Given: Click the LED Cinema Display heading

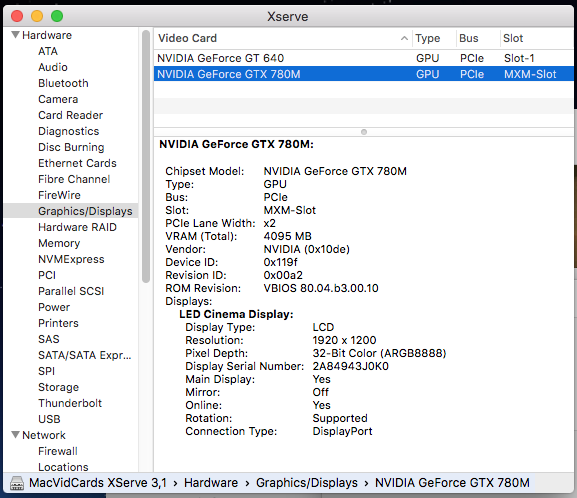Looking at the screenshot, I should coord(236,314).
